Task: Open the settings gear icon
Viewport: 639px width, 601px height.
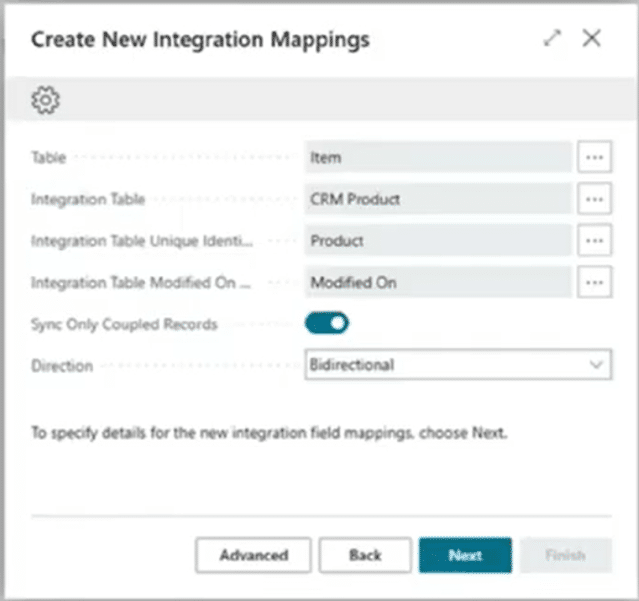Action: [46, 100]
